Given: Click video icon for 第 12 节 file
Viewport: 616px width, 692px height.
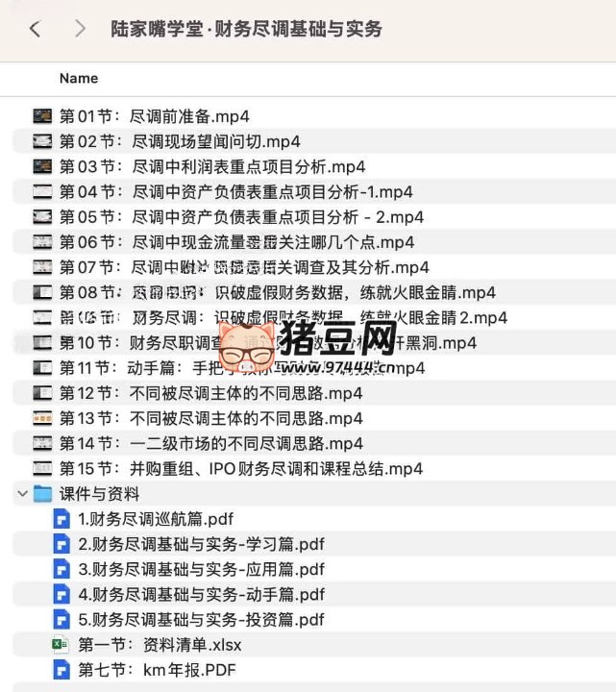Looking at the screenshot, I should click(42, 393).
